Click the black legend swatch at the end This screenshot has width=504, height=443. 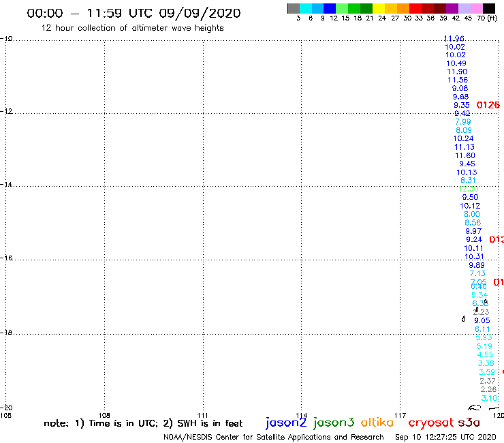tap(489, 8)
